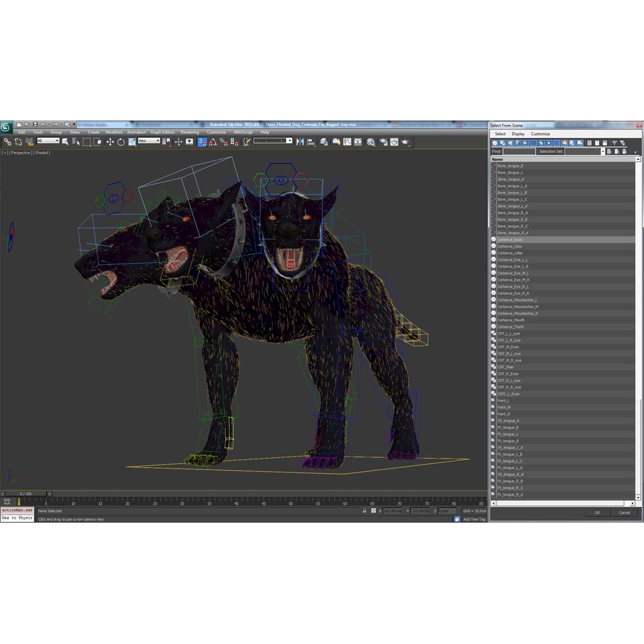Screen dimensions: 644x644
Task: Toggle Display Lights filter in Select From Scene
Action: tap(510, 143)
